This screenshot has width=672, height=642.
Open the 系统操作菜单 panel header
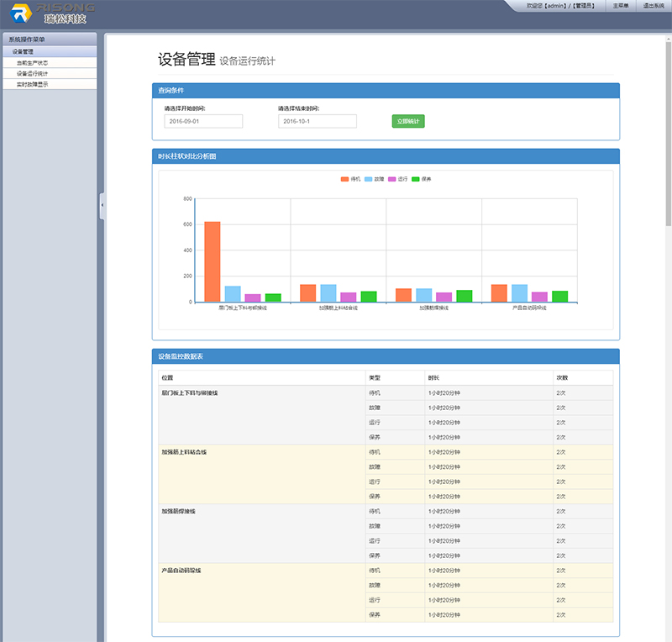coord(50,39)
